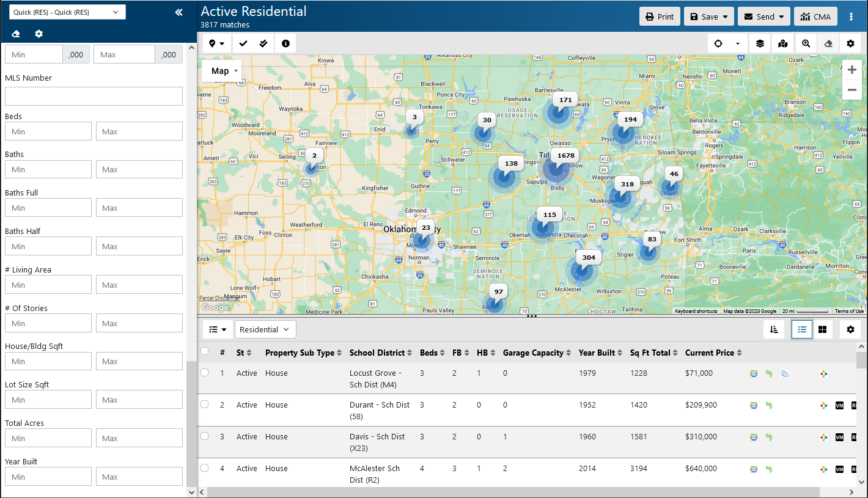Open map layers icon in map toolbar
The width and height of the screenshot is (868, 498).
click(760, 43)
